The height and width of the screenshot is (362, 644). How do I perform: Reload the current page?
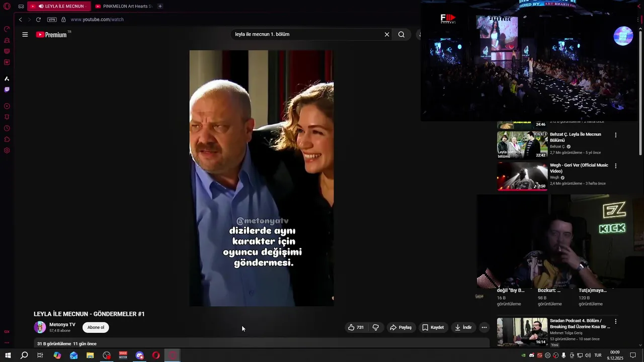click(x=38, y=20)
